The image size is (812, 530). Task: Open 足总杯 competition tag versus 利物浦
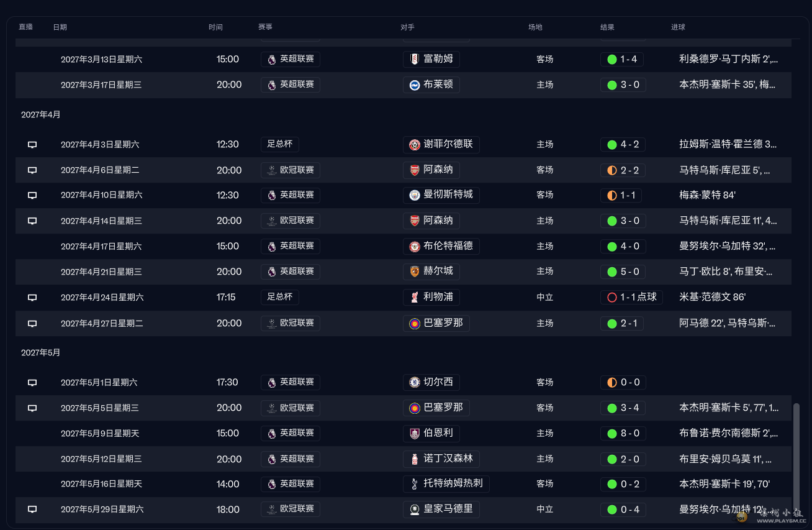(279, 297)
